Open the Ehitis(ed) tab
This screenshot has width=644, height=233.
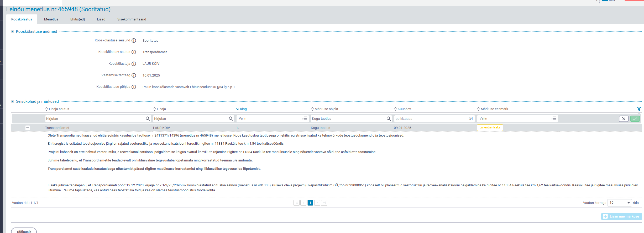[77, 19]
